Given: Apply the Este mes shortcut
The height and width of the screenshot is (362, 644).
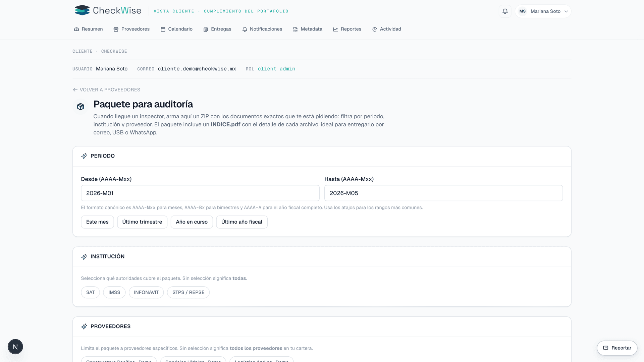Looking at the screenshot, I should click(97, 222).
